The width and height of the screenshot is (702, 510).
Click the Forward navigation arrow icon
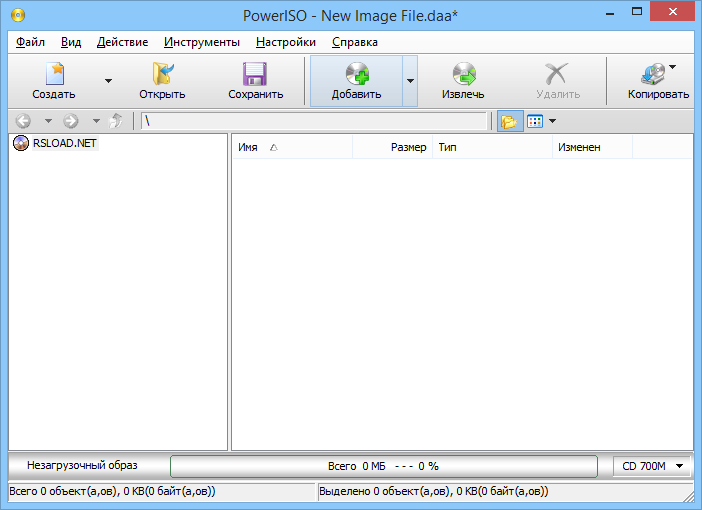[71, 121]
